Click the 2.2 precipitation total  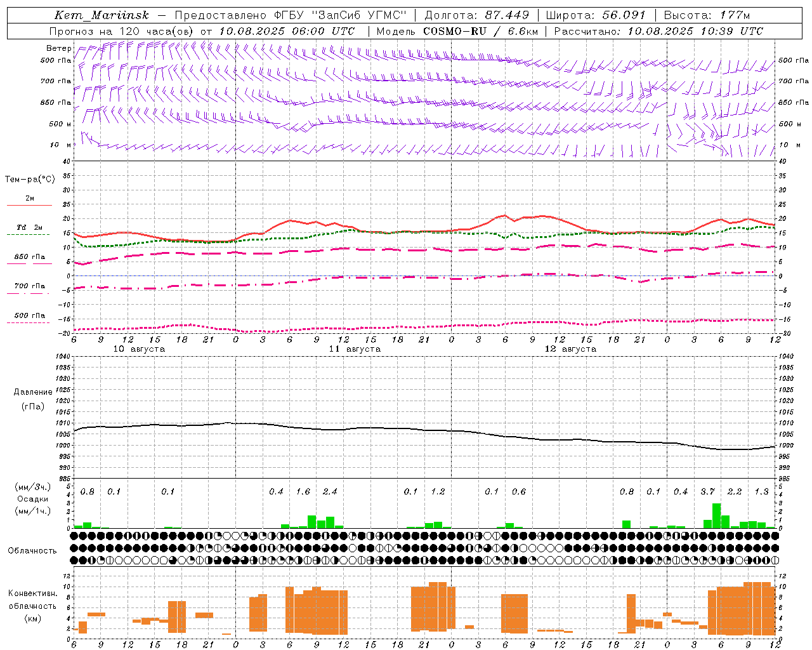pyautogui.click(x=735, y=491)
